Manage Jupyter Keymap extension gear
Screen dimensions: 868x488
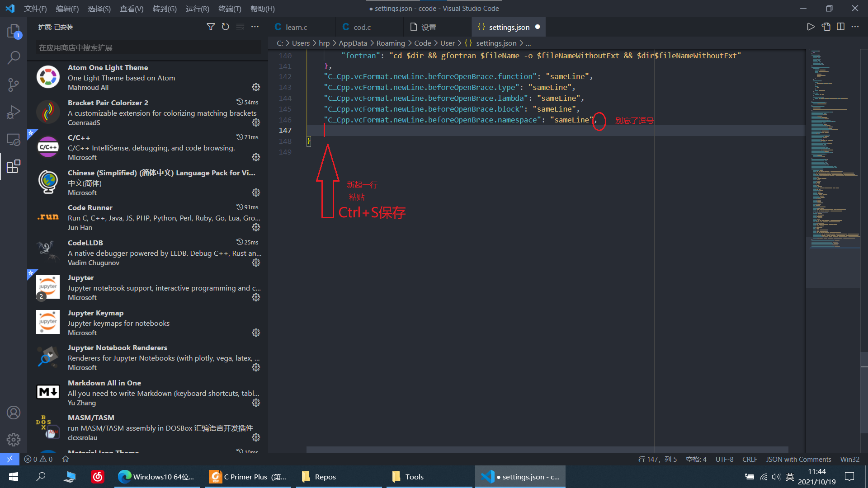(x=256, y=333)
